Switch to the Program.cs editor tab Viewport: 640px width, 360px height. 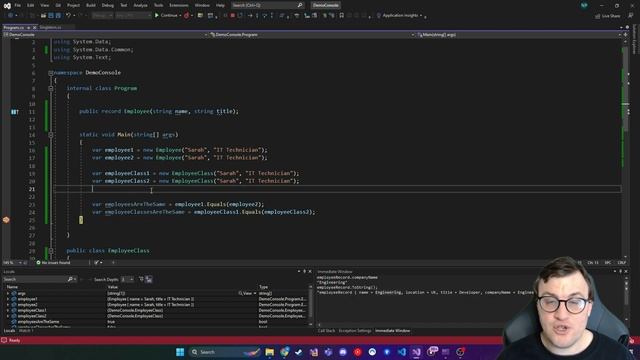coord(13,27)
